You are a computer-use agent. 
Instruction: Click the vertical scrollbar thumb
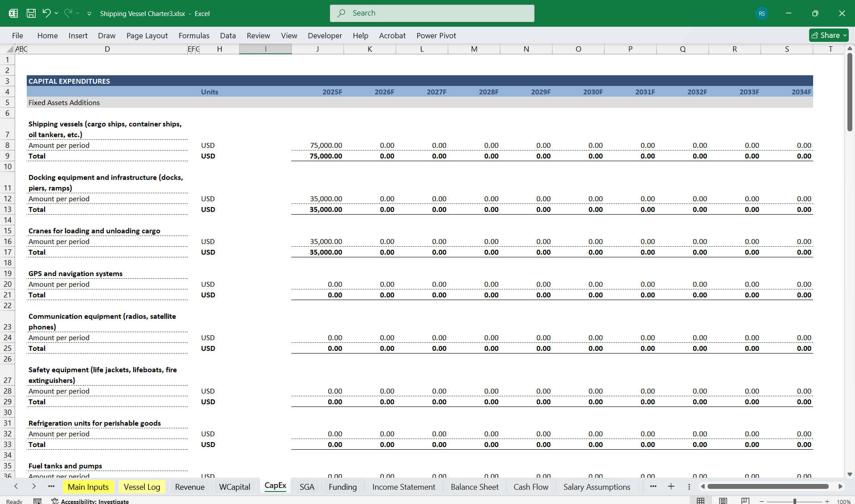(850, 92)
